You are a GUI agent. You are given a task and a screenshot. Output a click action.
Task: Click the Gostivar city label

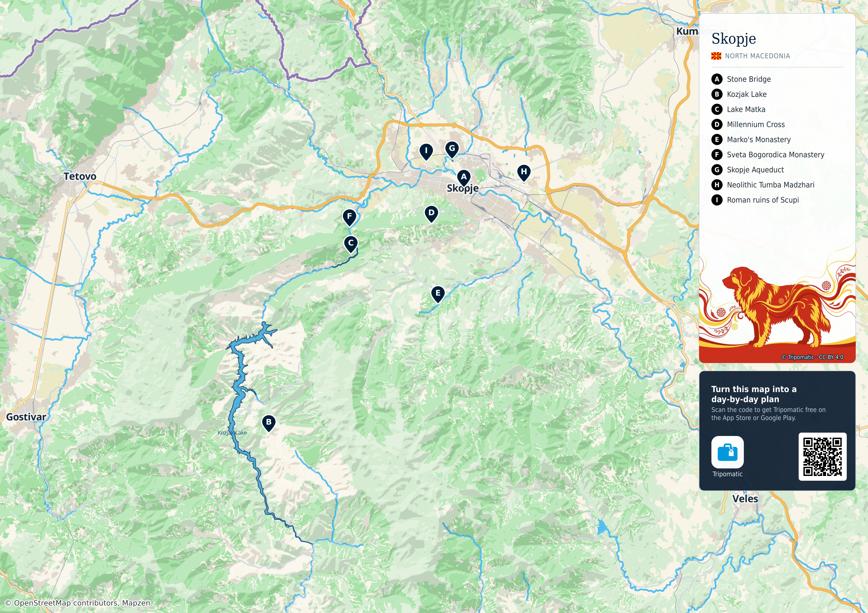click(x=26, y=417)
